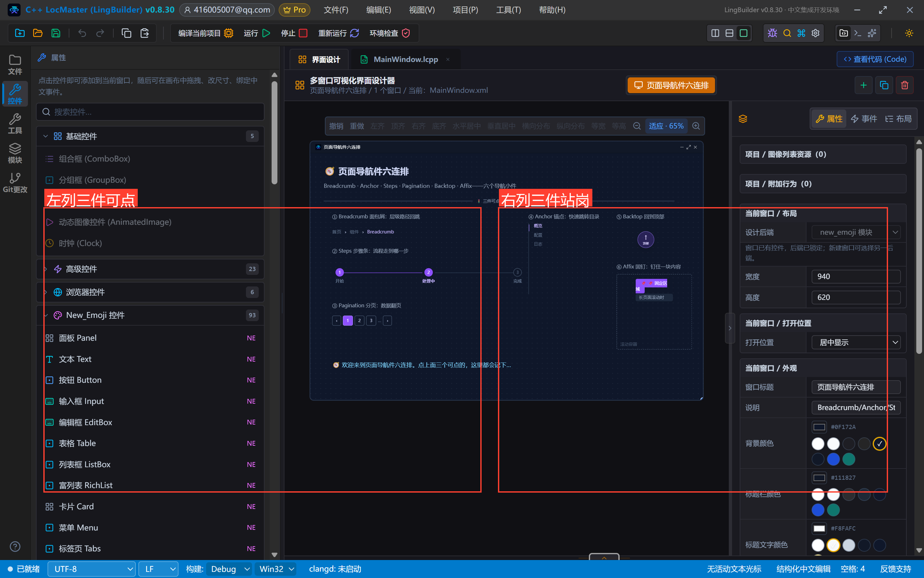Click the duplicate window icon

(884, 85)
